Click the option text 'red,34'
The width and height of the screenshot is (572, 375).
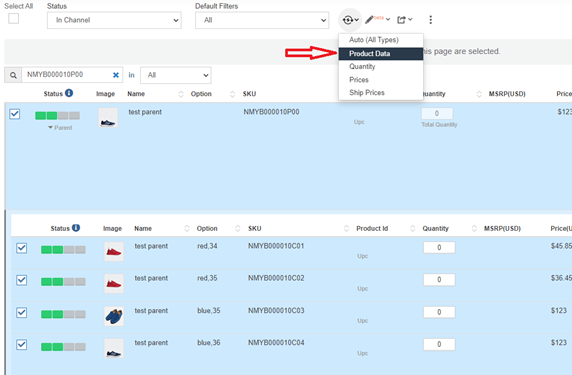point(207,246)
